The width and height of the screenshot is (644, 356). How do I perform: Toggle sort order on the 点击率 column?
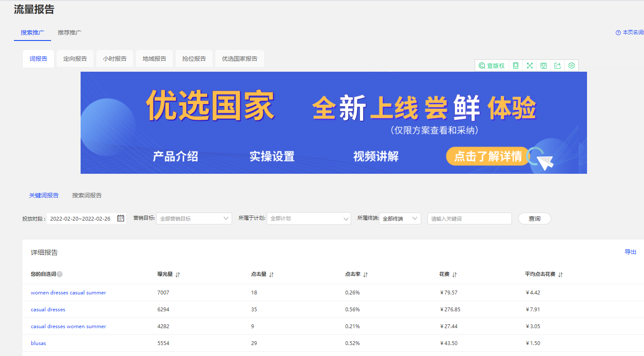coord(365,274)
